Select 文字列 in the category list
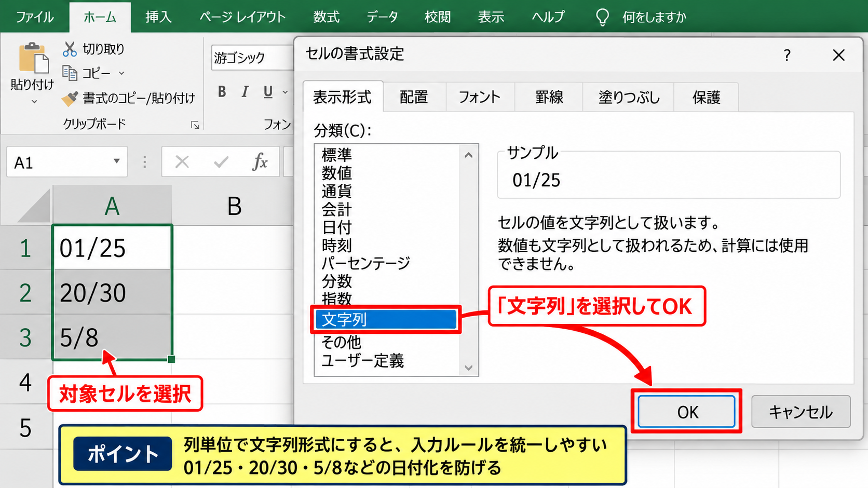868x488 pixels. [386, 319]
